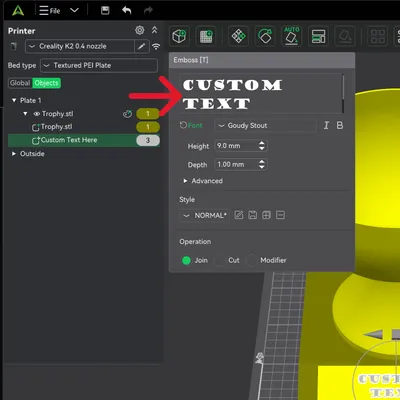Click the Add model cube icon
Screen dimensions: 400x400
179,36
